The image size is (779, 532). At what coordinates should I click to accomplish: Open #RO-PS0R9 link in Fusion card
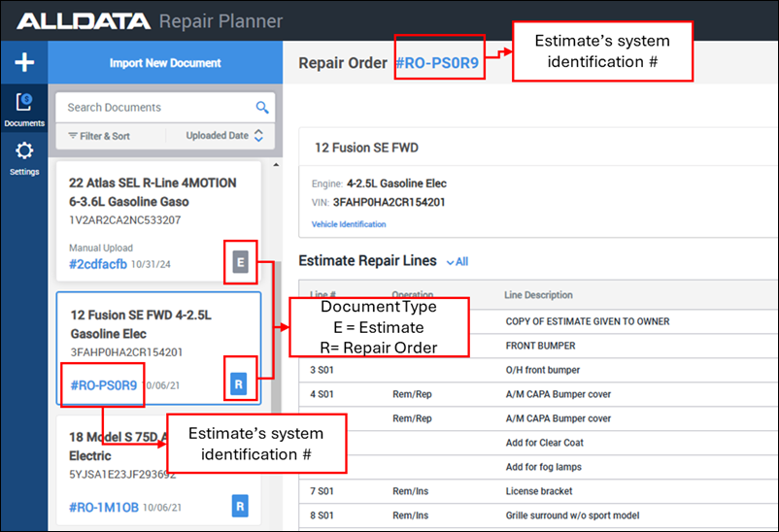click(x=103, y=385)
